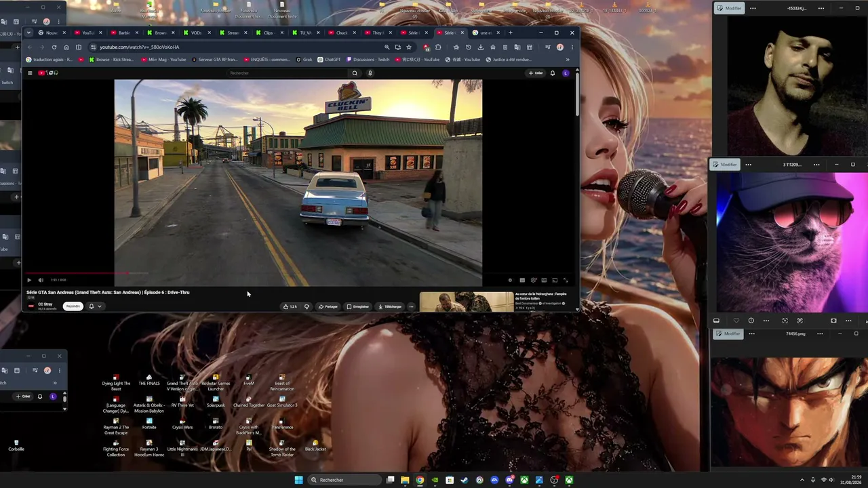Screen dimensions: 868x488
Task: Mute the video volume
Action: tap(41, 280)
